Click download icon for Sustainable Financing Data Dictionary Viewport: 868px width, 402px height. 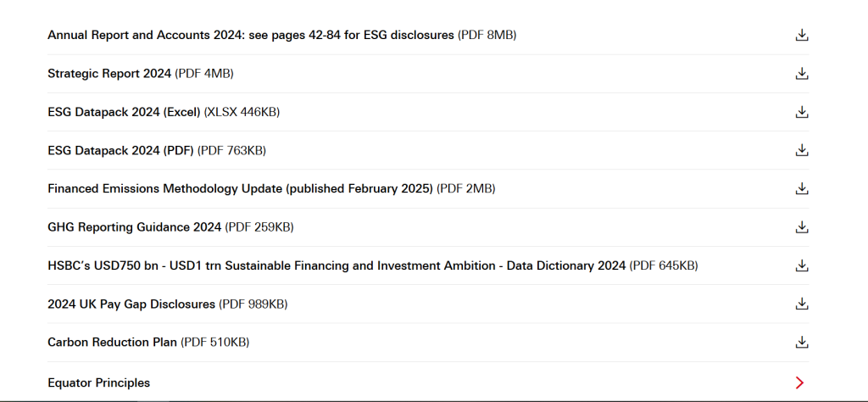(802, 265)
